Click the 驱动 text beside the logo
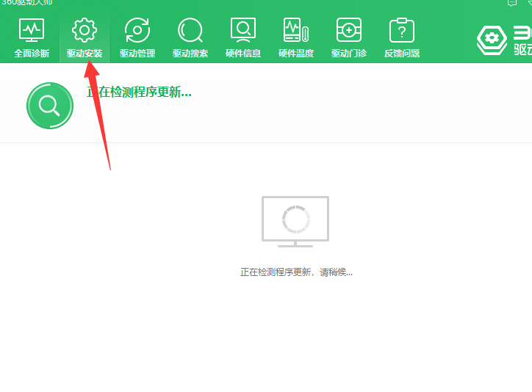The width and height of the screenshot is (532, 392). pos(522,50)
